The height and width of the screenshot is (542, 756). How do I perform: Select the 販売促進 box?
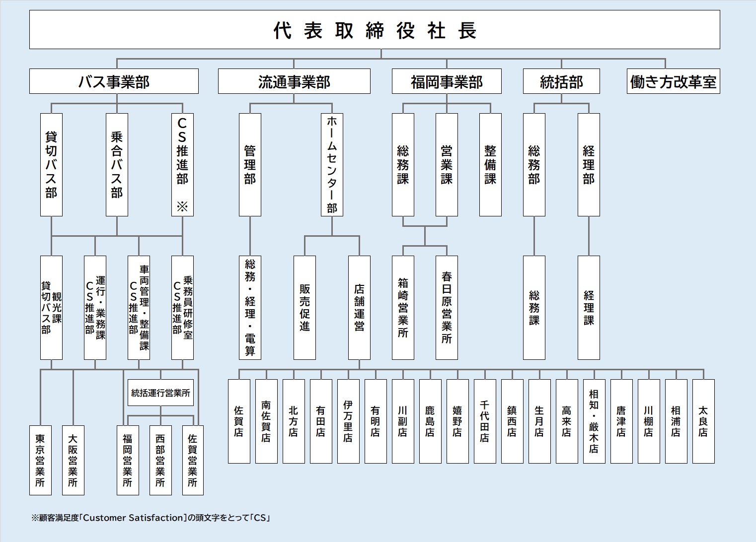coord(304,308)
